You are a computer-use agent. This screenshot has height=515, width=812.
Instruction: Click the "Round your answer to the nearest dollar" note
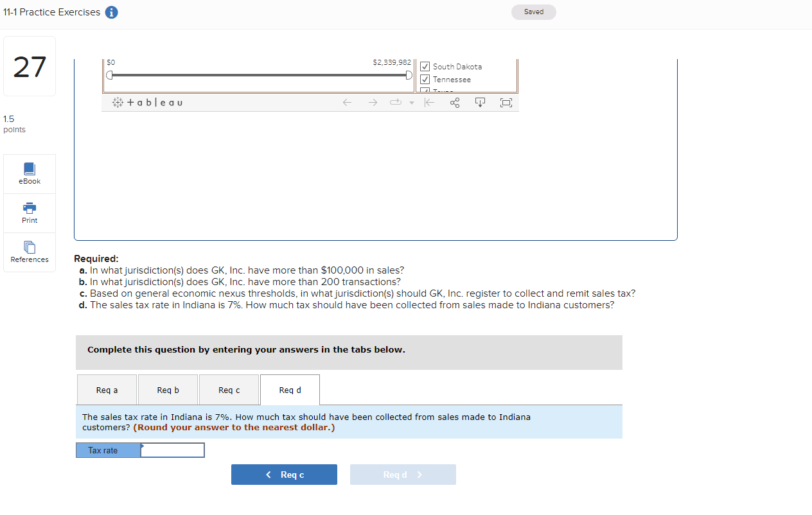tap(234, 428)
